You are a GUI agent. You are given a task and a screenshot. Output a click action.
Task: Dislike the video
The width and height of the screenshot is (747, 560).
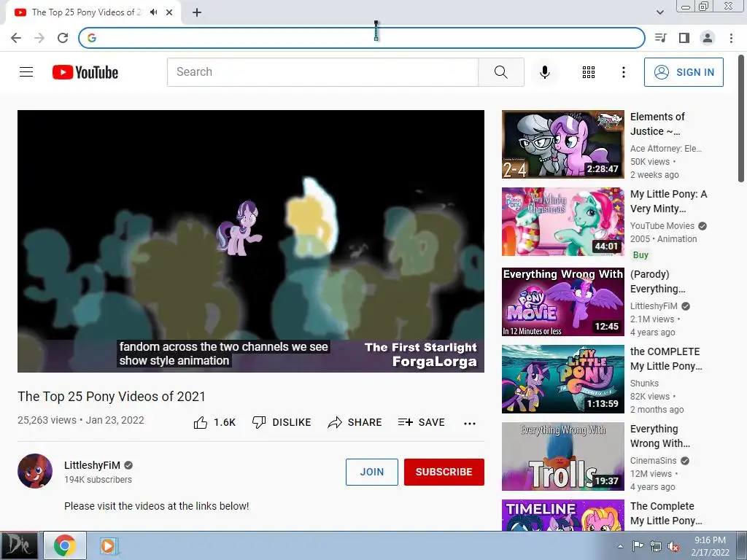click(x=282, y=422)
